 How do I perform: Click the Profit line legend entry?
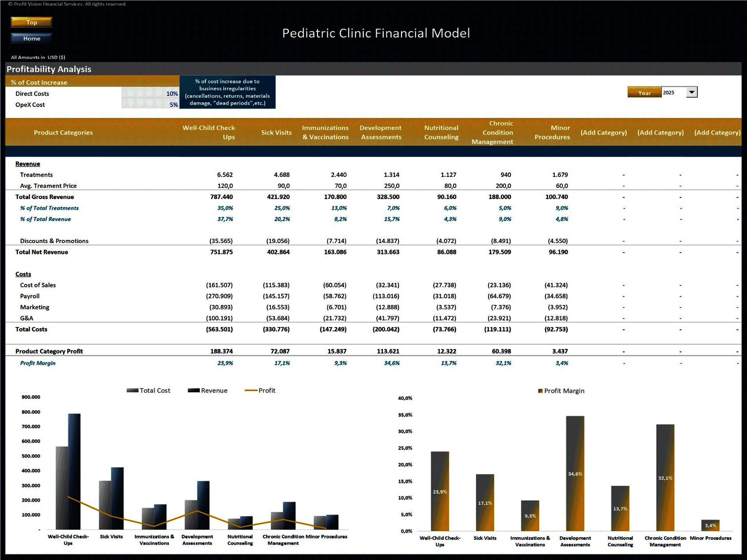(260, 390)
